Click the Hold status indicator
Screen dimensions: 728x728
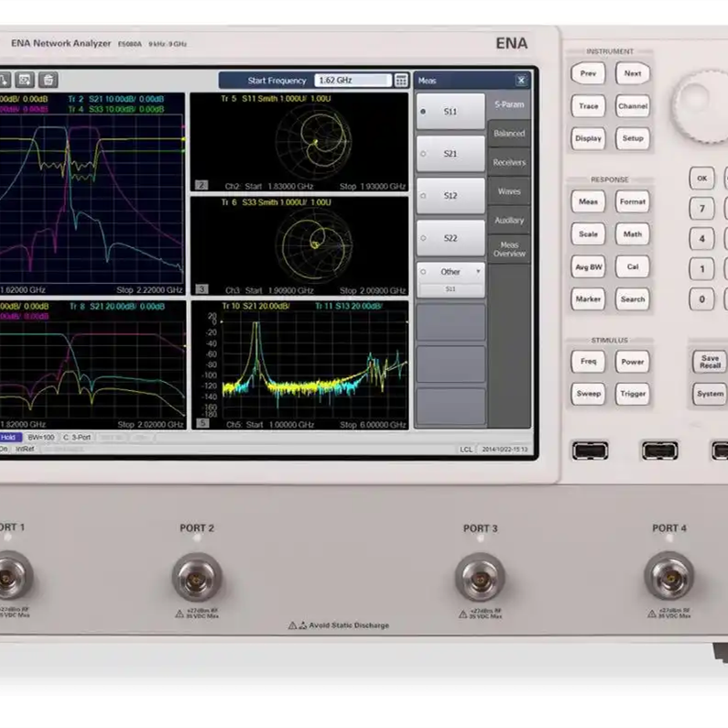[x=10, y=438]
